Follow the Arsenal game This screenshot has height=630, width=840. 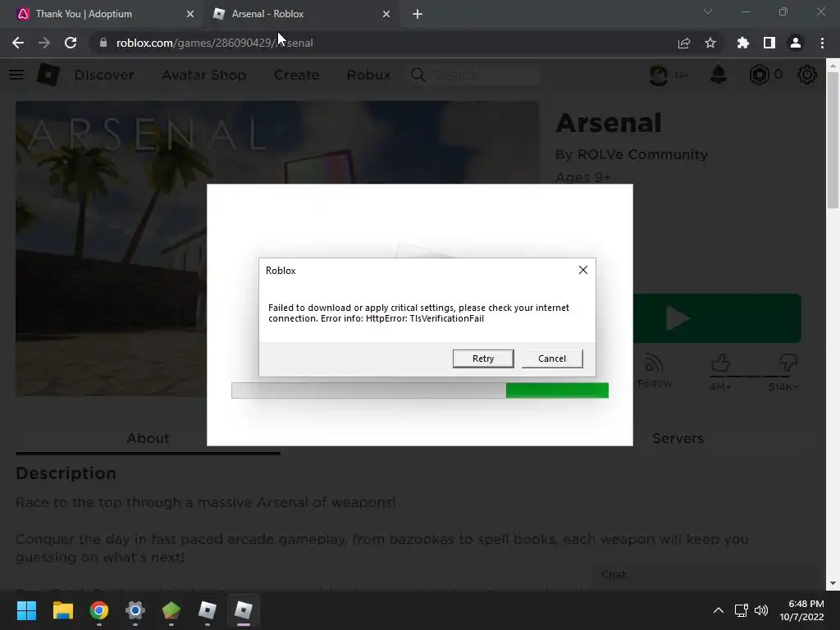[654, 371]
